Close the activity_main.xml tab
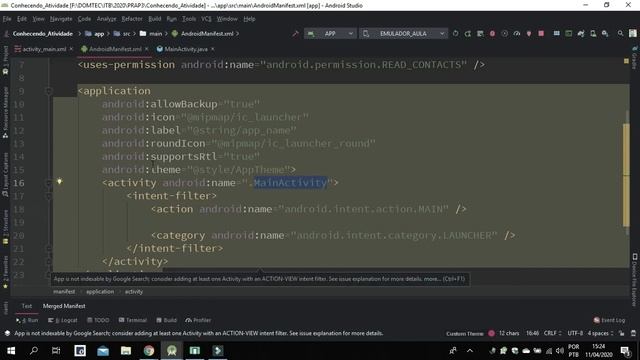Screen dimensions: 640x360 click(x=71, y=49)
